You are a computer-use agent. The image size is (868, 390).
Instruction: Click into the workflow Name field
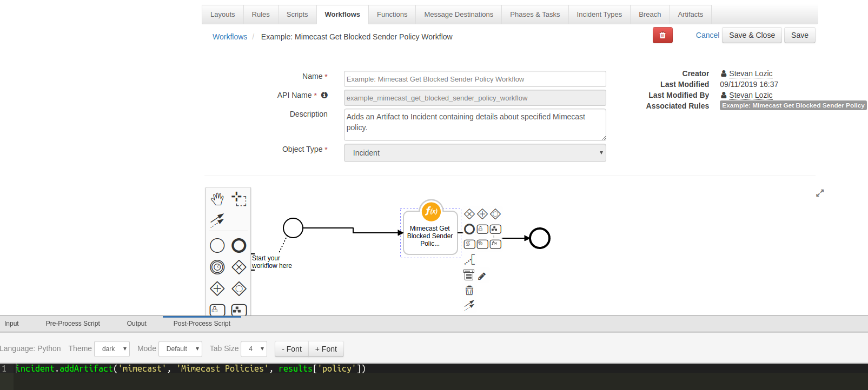pos(474,79)
